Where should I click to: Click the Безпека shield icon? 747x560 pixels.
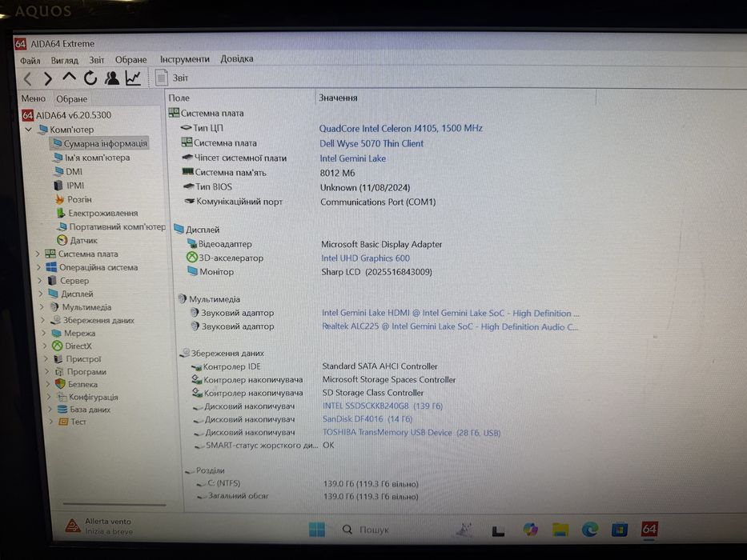pyautogui.click(x=60, y=384)
